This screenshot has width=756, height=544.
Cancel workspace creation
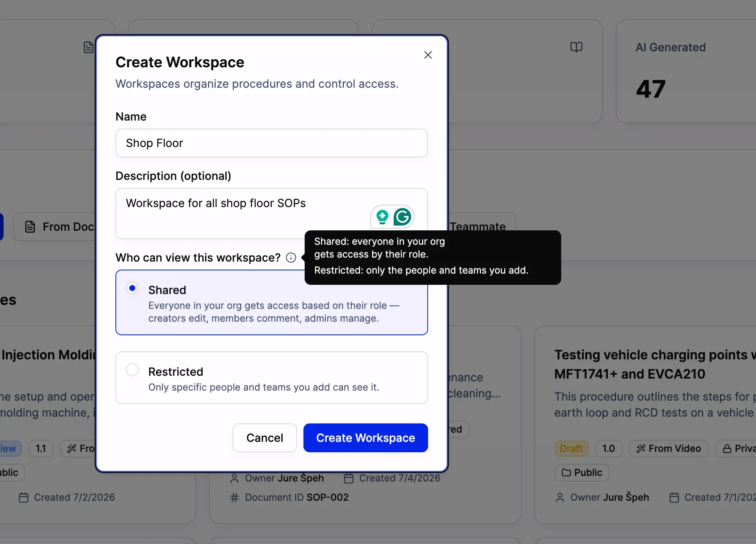(x=265, y=438)
